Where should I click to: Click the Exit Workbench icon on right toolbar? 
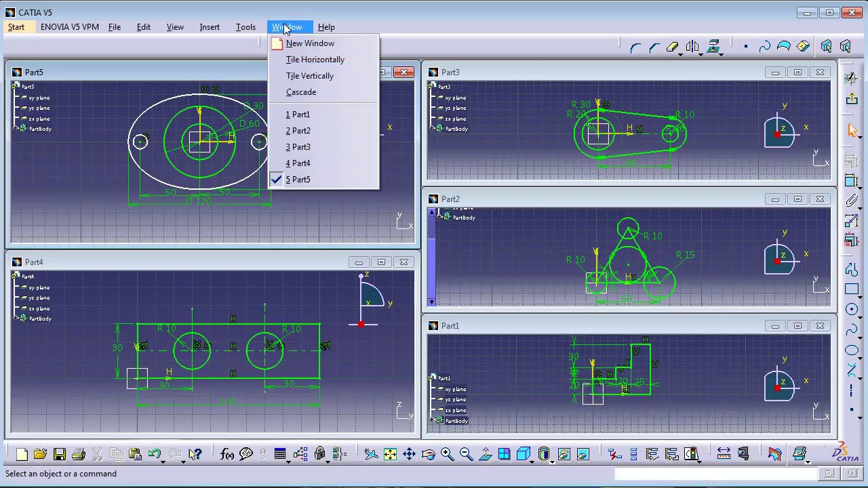[852, 99]
